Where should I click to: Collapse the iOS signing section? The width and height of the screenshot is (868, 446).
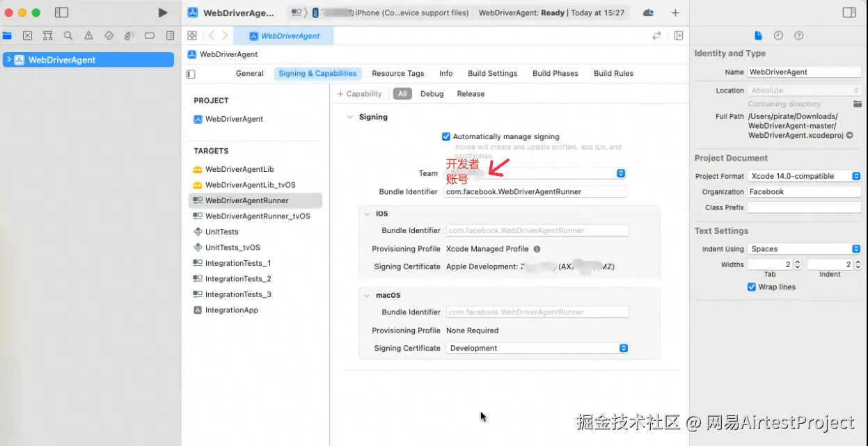pos(367,214)
